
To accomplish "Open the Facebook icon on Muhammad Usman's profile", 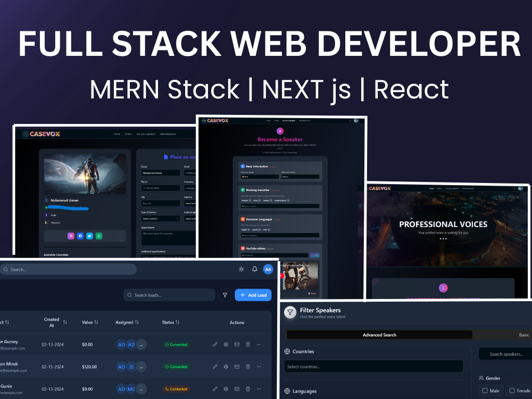I will pyautogui.click(x=80, y=236).
